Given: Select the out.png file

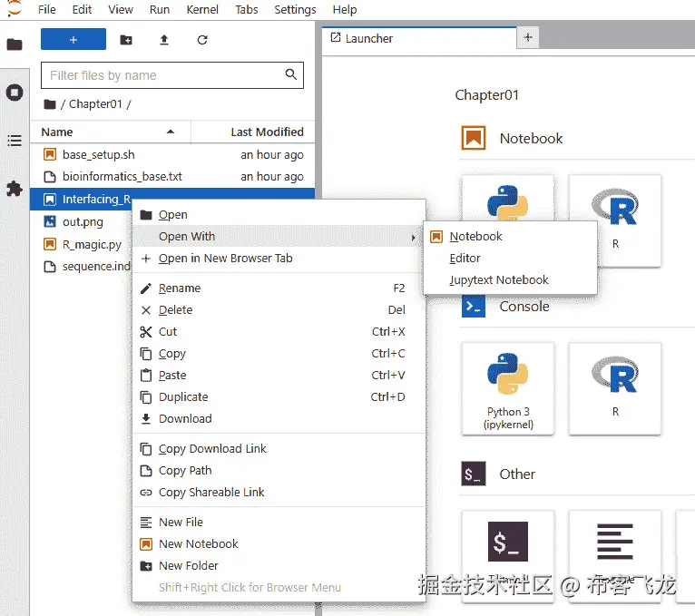Looking at the screenshot, I should [x=81, y=221].
